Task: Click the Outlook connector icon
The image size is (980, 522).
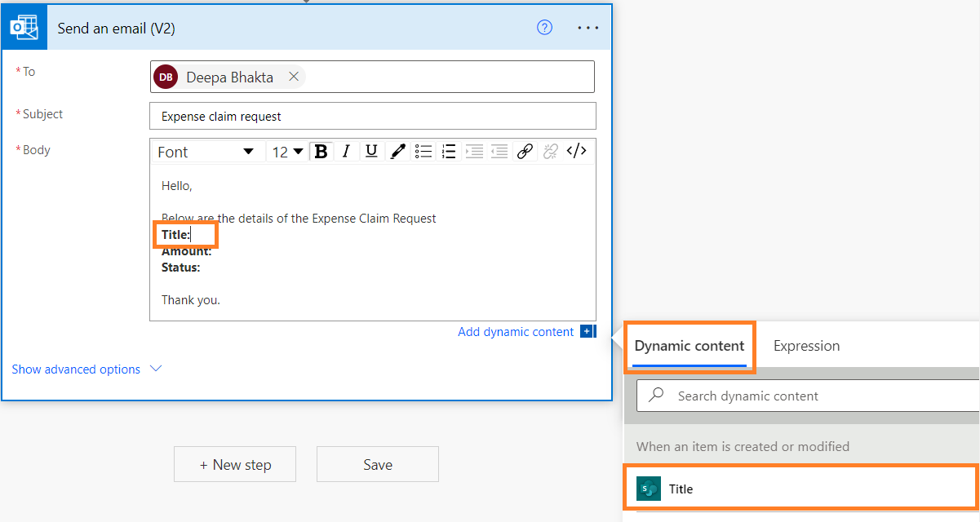Action: [24, 27]
